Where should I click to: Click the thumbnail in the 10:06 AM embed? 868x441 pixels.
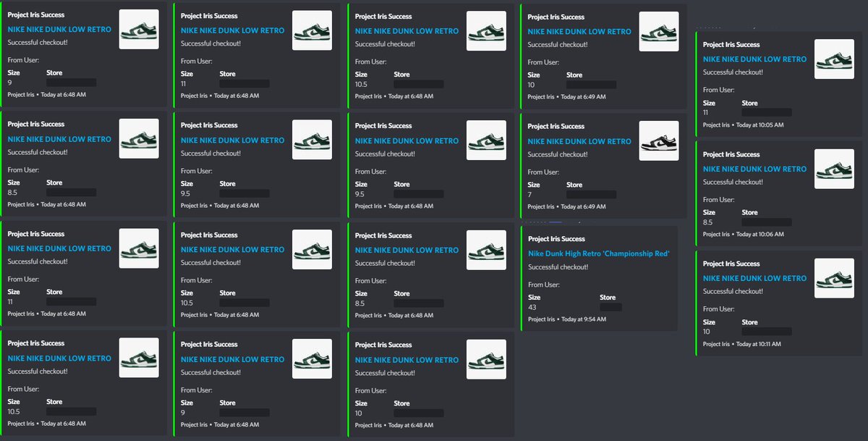coord(835,169)
